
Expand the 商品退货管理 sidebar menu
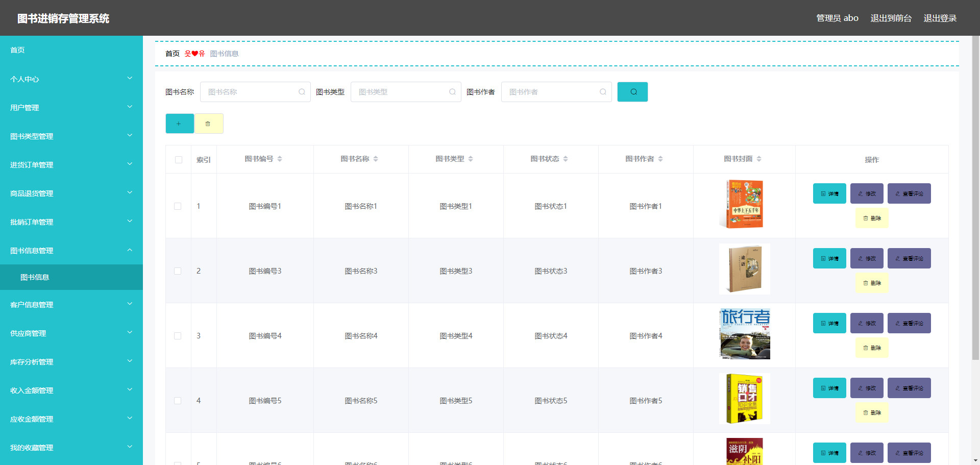[x=71, y=193]
